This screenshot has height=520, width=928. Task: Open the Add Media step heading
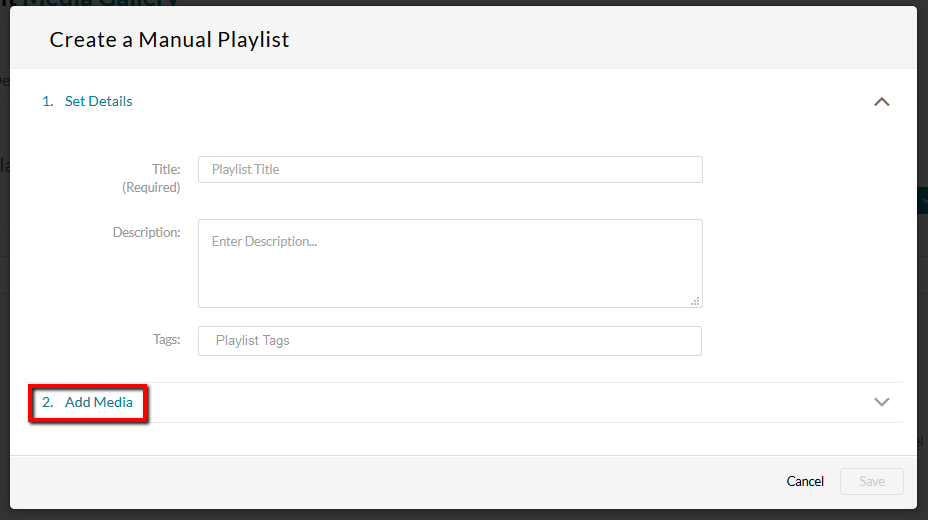(98, 402)
